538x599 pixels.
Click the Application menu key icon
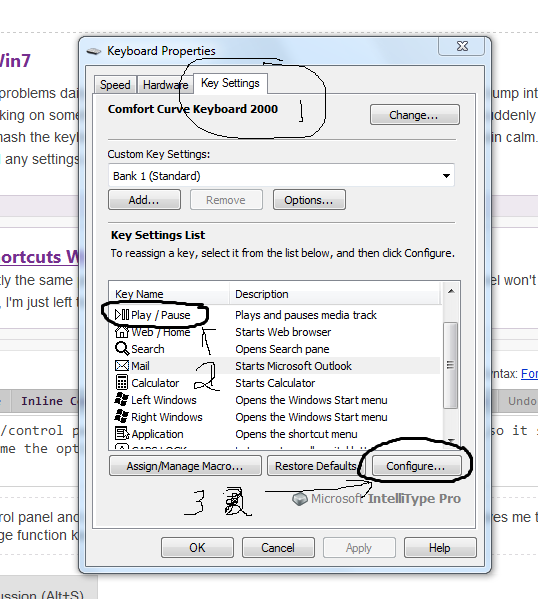click(x=122, y=434)
